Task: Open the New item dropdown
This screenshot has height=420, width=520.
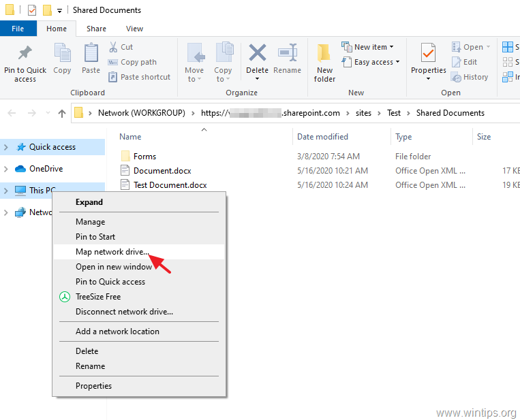Action: click(x=371, y=47)
